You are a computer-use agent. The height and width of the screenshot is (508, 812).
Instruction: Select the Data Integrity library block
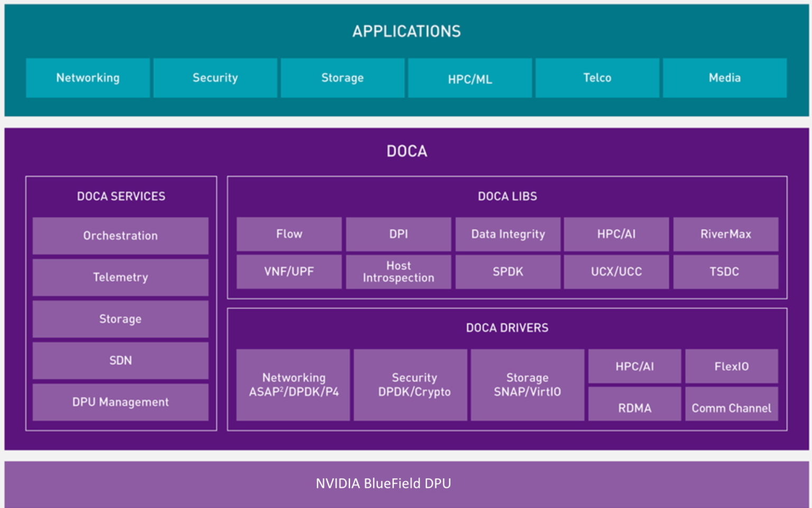[x=508, y=234]
